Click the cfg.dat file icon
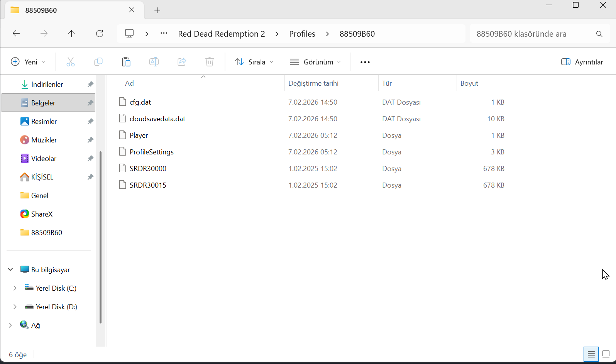This screenshot has height=364, width=616. [123, 102]
